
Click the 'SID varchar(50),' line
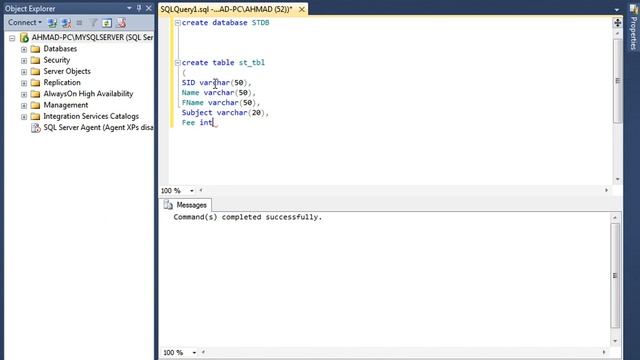coord(216,82)
